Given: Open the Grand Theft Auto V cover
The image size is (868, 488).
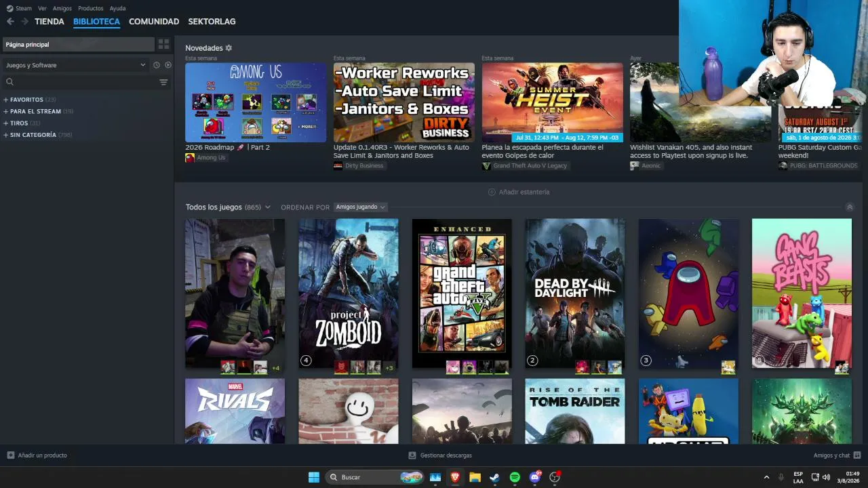Looking at the screenshot, I should (x=462, y=293).
